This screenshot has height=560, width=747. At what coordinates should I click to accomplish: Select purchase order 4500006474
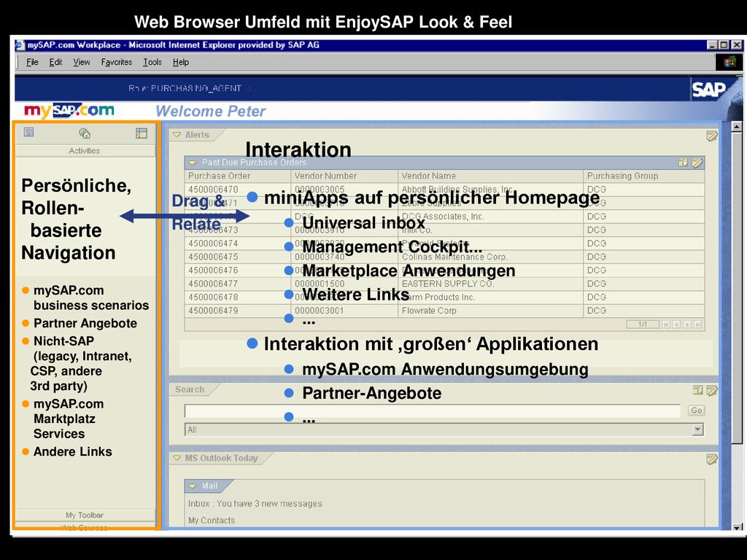tap(213, 243)
